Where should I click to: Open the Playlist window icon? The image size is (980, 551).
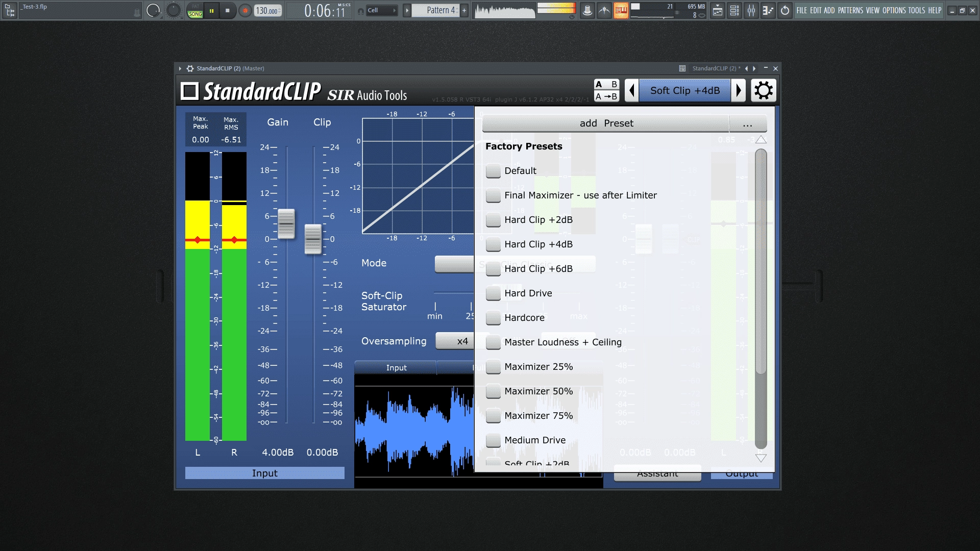coord(718,10)
